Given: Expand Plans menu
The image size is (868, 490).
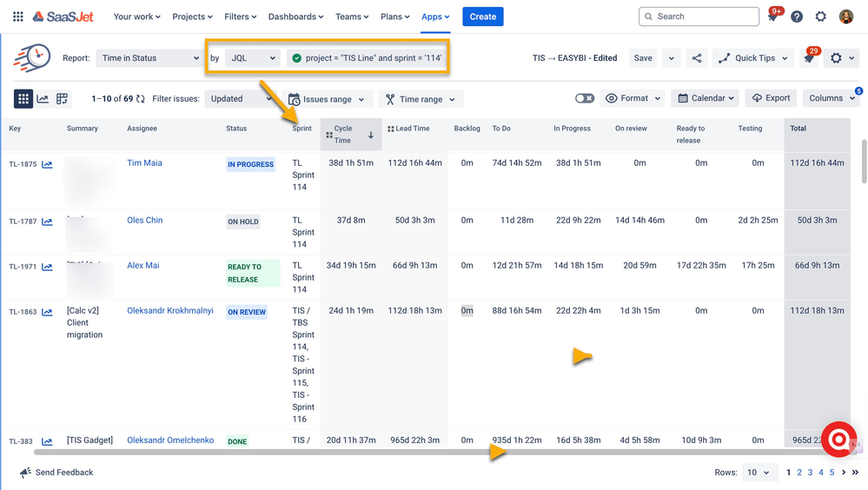Looking at the screenshot, I should 394,17.
